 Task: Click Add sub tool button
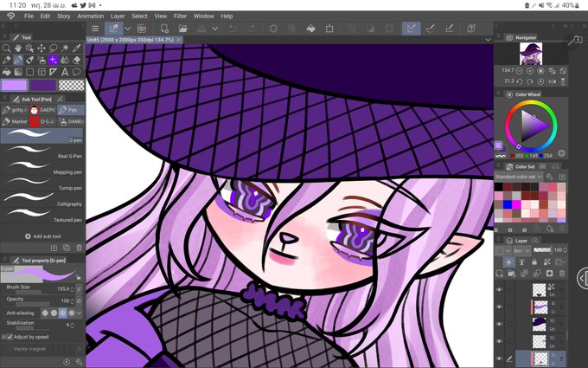42,236
